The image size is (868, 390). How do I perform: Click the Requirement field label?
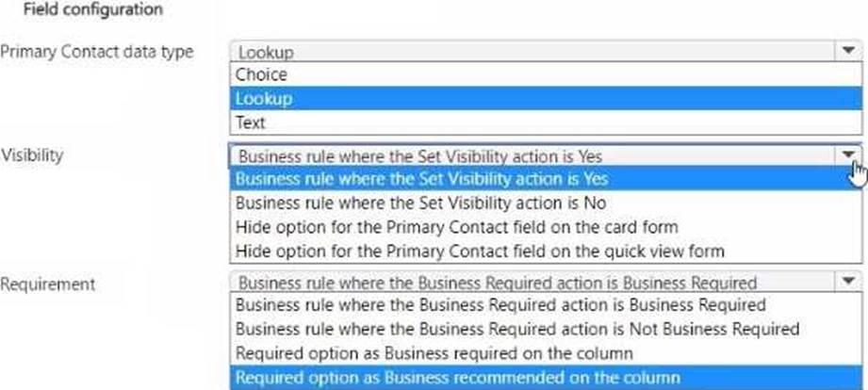tap(47, 284)
